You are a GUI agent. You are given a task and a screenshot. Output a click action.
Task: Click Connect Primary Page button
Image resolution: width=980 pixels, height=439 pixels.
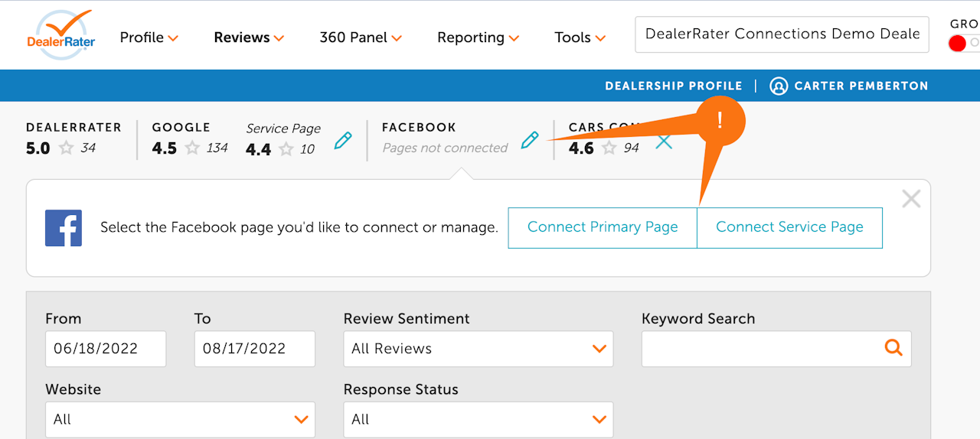pos(603,227)
